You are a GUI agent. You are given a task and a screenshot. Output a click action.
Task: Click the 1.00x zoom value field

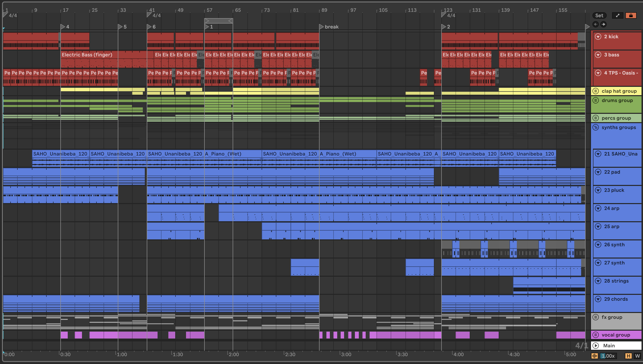(x=608, y=356)
